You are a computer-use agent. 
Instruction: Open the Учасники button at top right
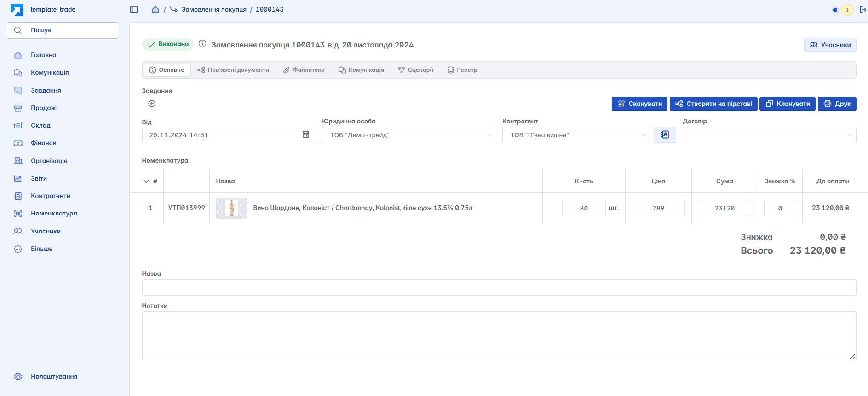pos(830,45)
